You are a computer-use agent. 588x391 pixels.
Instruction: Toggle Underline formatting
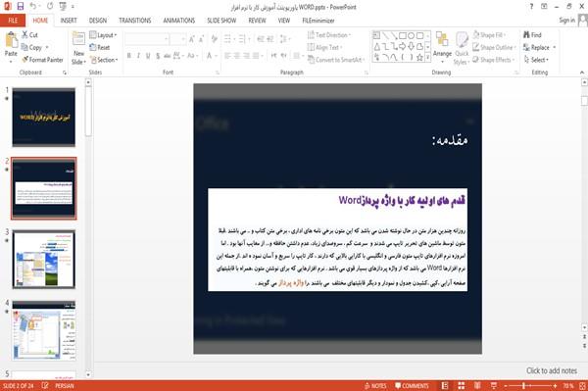point(148,56)
